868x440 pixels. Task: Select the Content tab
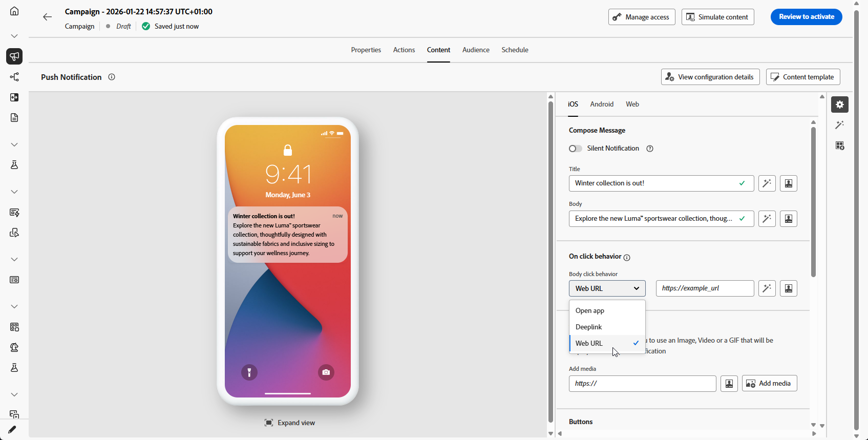coord(439,50)
